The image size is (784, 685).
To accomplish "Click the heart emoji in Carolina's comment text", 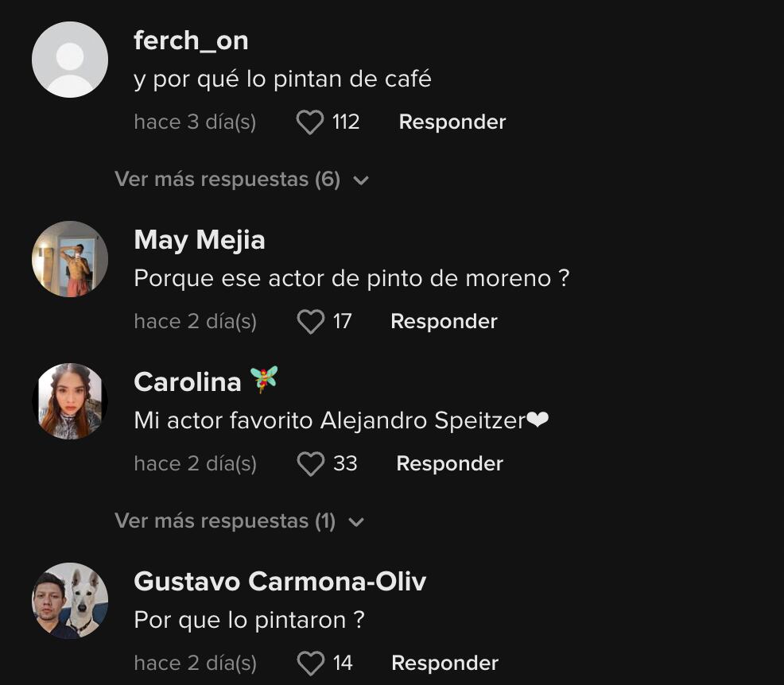I will point(539,420).
